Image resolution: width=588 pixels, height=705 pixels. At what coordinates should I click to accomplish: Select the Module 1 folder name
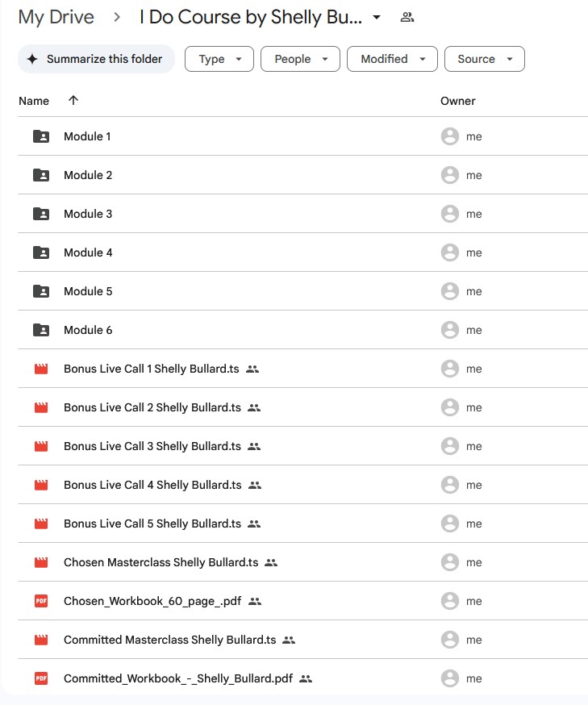tap(87, 136)
